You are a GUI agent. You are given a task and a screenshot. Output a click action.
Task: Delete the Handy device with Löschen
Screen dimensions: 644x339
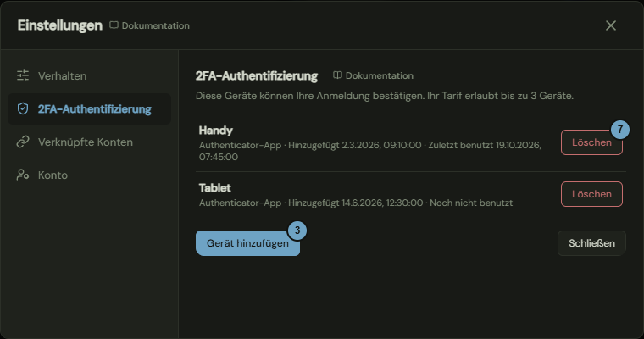(x=591, y=142)
